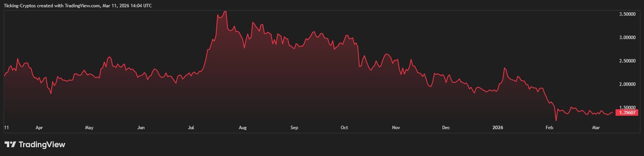Select the 2.00000 price scale label

point(627,84)
